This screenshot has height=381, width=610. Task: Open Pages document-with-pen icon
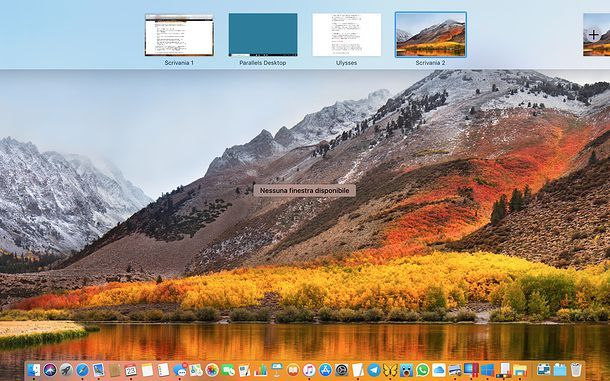[244, 370]
